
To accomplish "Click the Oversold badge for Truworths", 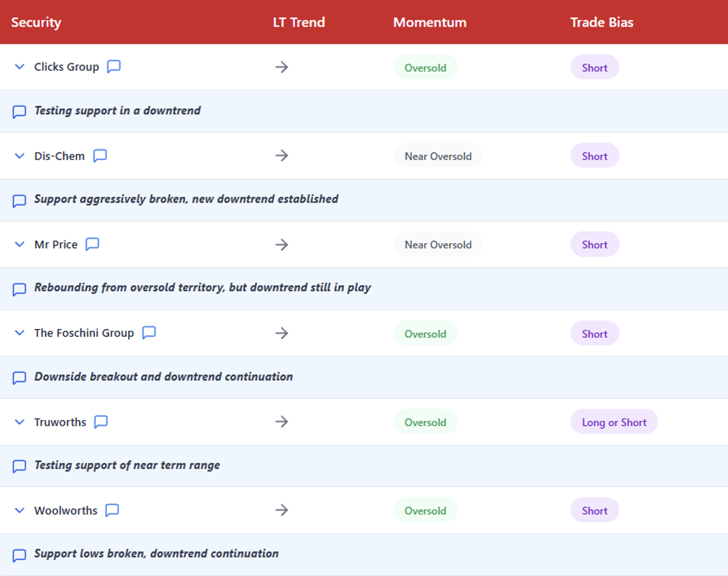I will [x=425, y=422].
